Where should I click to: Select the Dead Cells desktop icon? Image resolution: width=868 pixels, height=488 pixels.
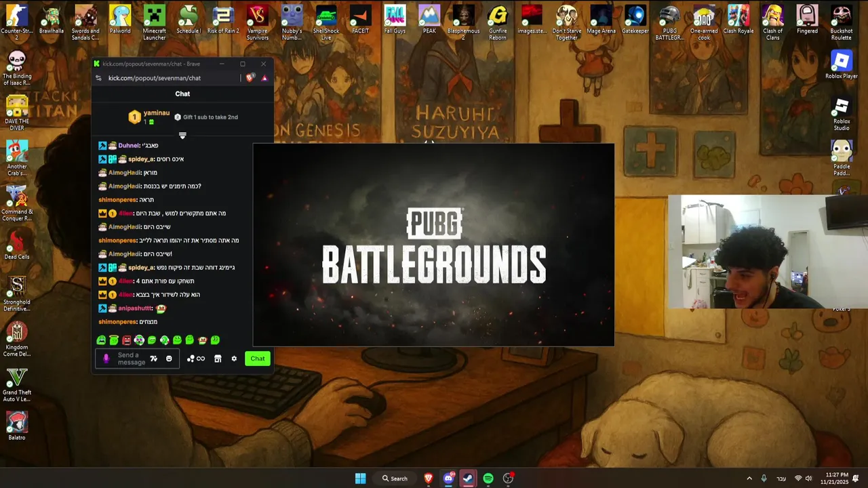17,245
